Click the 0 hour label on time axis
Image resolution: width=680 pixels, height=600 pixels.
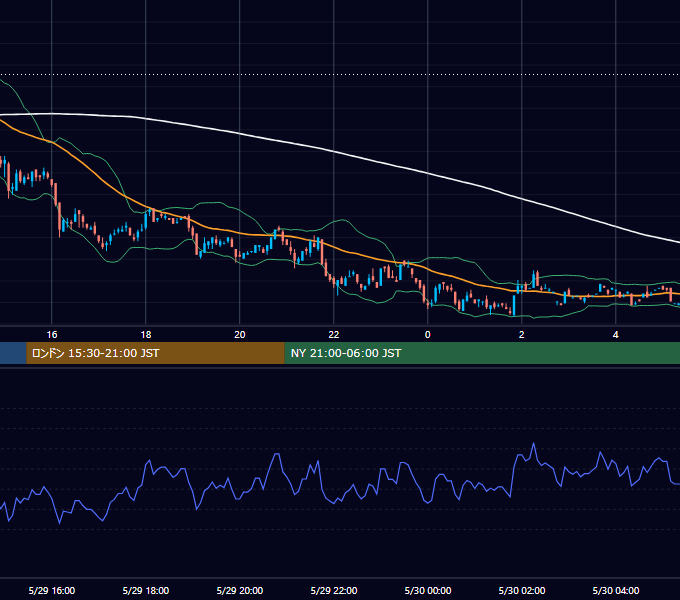coord(428,335)
